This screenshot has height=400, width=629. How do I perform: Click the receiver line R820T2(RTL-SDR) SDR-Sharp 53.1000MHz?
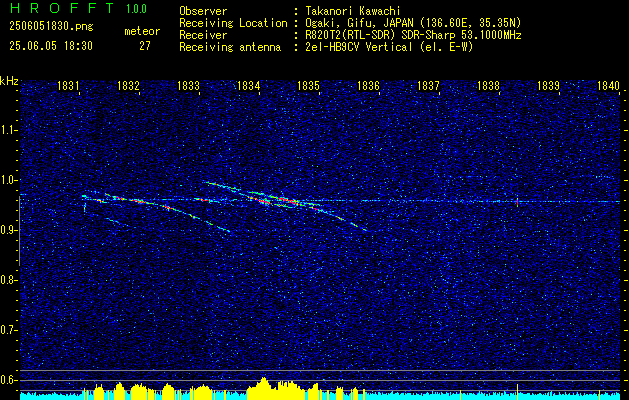pos(413,35)
